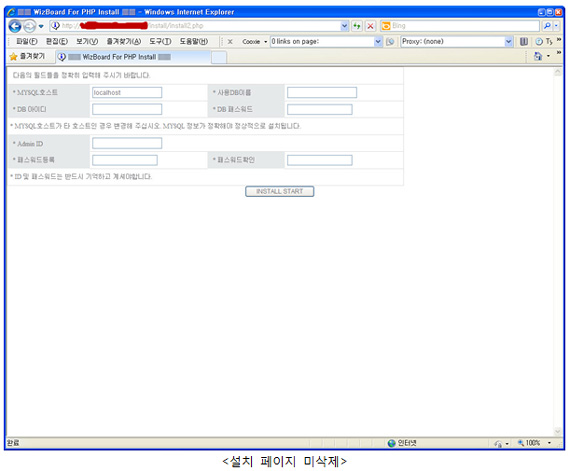570x471 pixels.
Task: Open the links on page dropdown
Action: coord(378,42)
